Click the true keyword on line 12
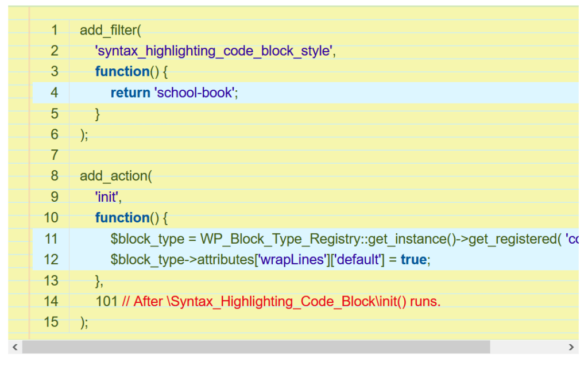The height and width of the screenshot is (373, 588). tap(415, 260)
